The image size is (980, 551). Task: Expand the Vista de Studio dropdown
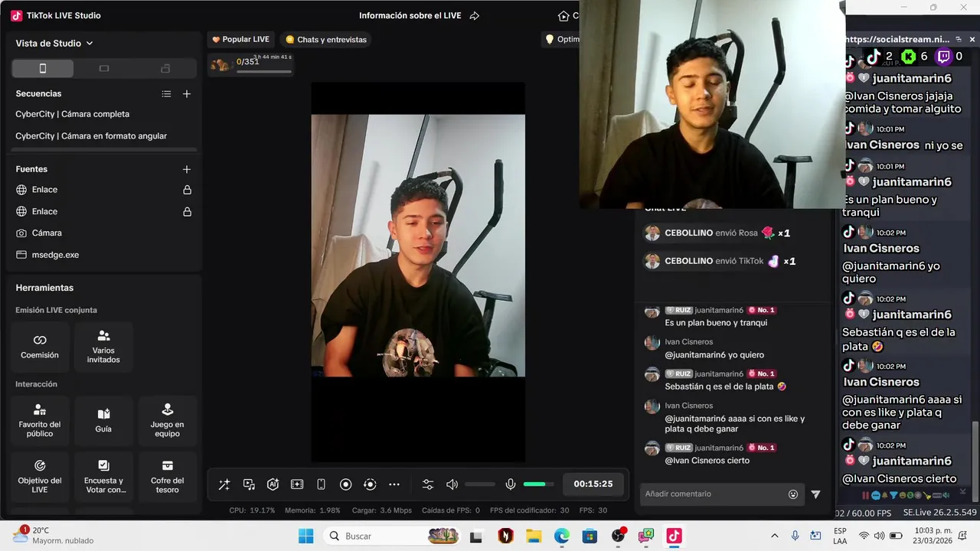54,44
